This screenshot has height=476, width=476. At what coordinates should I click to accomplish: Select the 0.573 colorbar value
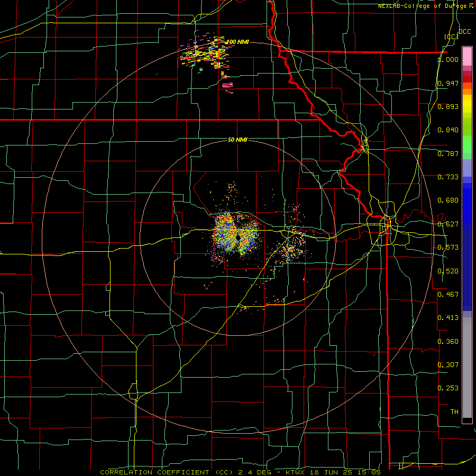[448, 248]
